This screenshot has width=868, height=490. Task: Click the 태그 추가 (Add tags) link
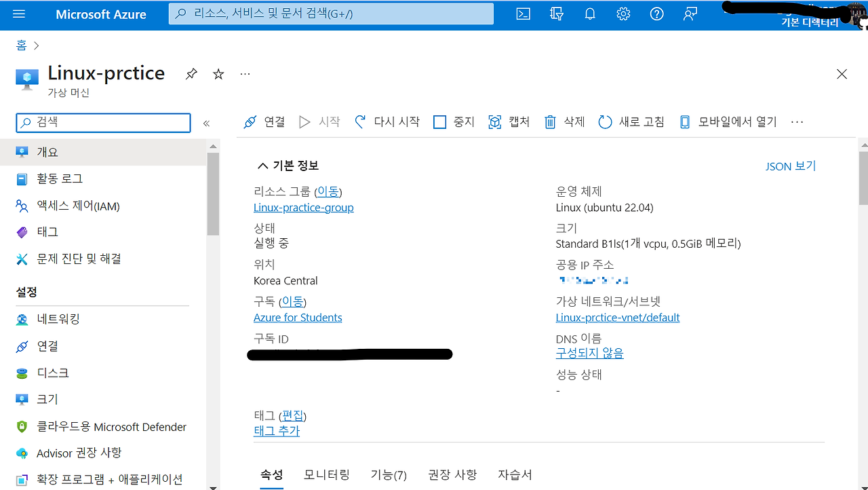(x=277, y=431)
